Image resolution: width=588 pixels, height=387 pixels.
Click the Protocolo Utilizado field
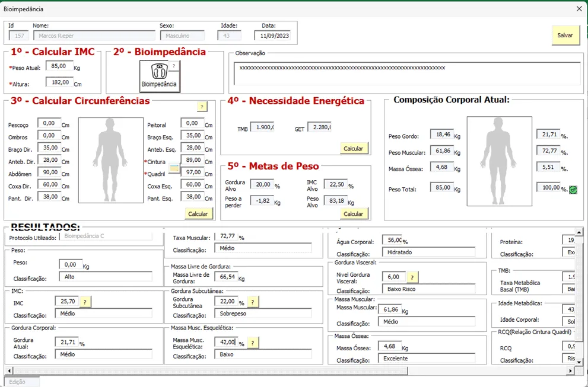point(106,236)
